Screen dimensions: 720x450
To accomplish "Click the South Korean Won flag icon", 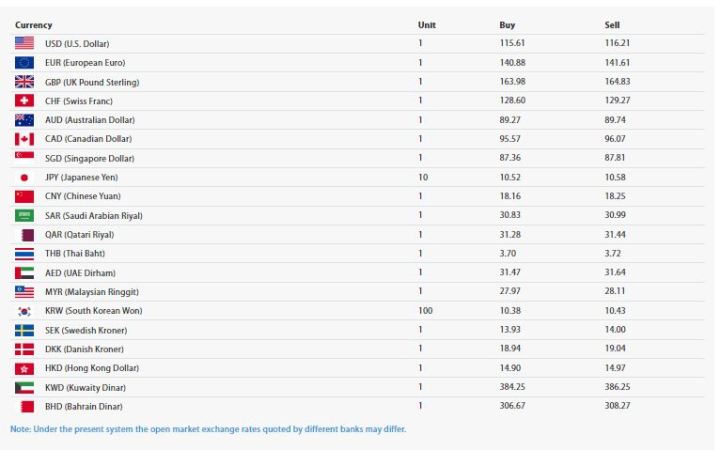I will tap(25, 311).
